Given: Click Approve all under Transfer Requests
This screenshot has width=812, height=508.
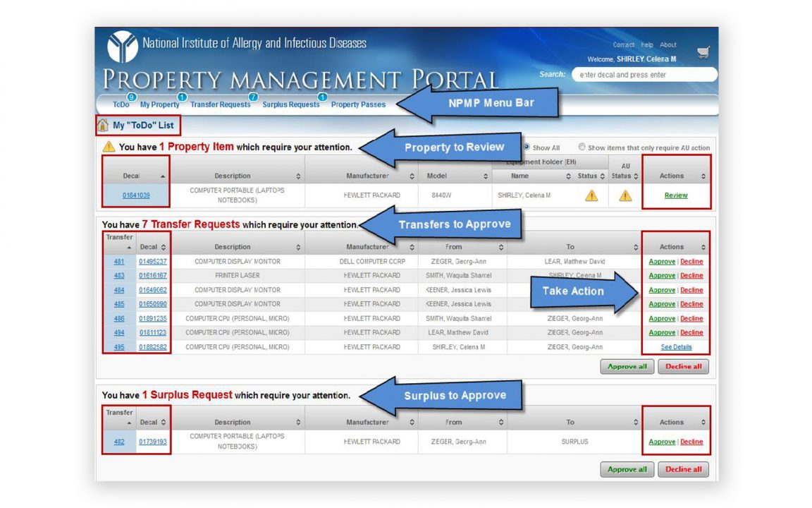Looking at the screenshot, I should click(627, 367).
